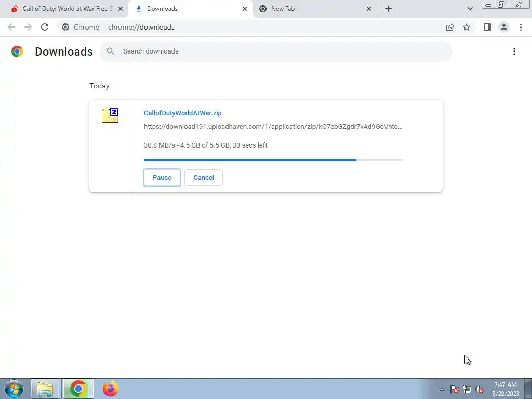Screen dimensions: 532x399
Task: Close the New Tab tab
Action: click(369, 9)
